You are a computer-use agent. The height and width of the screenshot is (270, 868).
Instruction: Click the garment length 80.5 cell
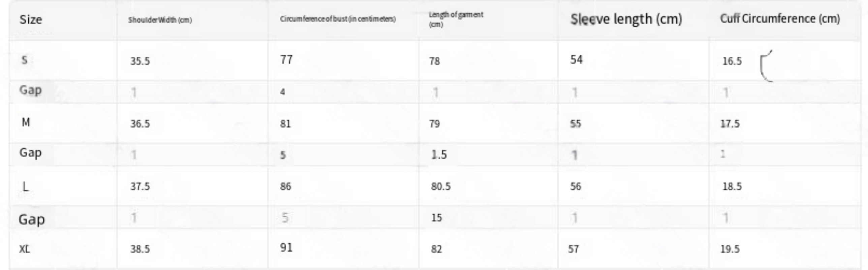coord(440,186)
